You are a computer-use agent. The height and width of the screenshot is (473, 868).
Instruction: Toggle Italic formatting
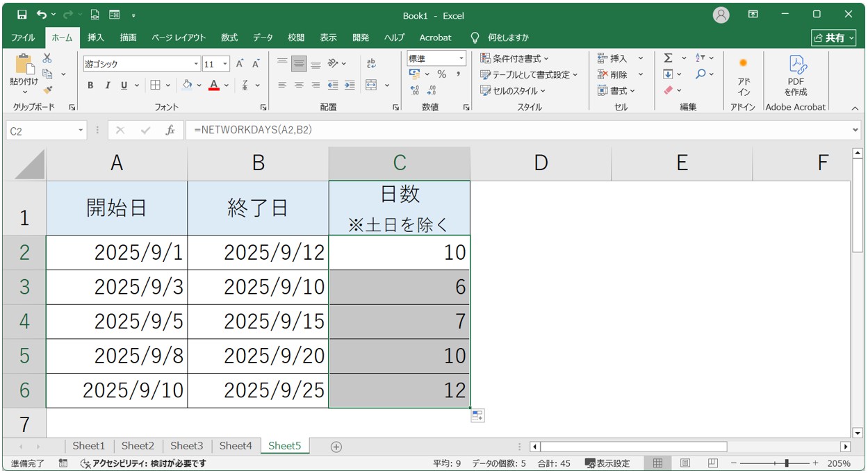pos(107,85)
